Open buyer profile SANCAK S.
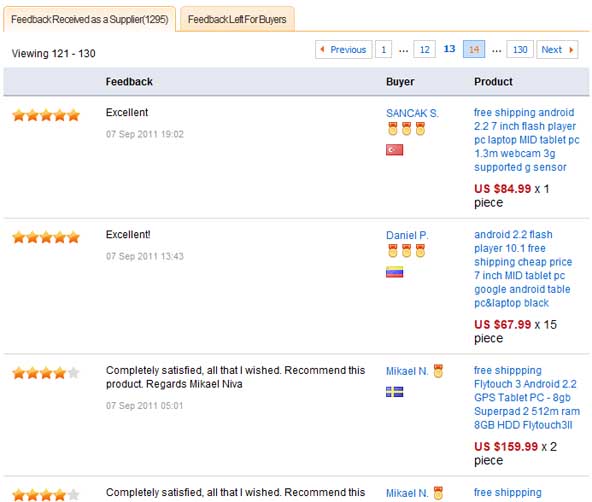This screenshot has height=502, width=592. point(412,113)
